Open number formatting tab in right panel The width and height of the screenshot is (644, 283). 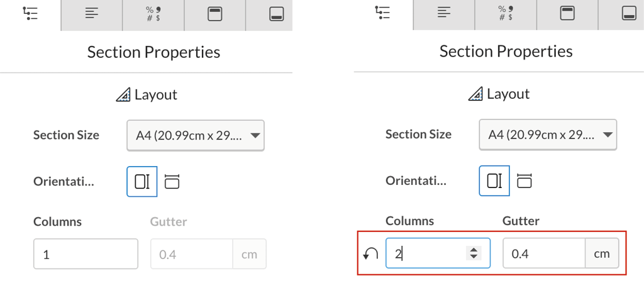tap(506, 15)
